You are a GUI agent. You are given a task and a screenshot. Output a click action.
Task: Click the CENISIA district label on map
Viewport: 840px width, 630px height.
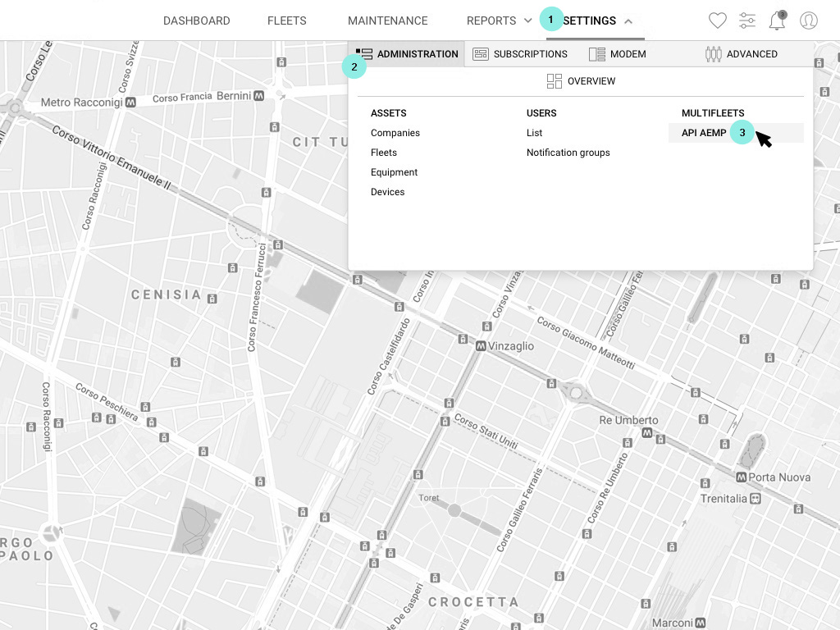[x=167, y=294]
